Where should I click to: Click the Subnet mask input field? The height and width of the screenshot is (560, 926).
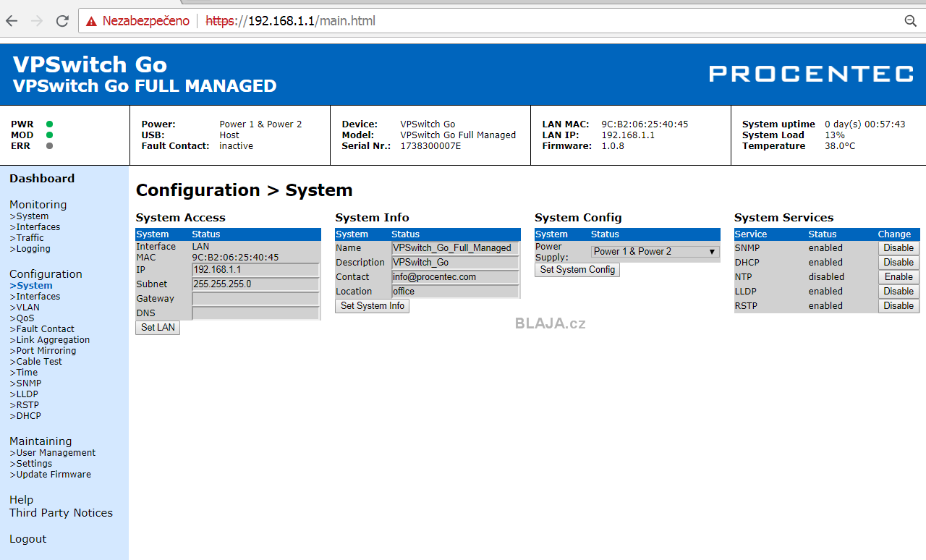coord(255,284)
